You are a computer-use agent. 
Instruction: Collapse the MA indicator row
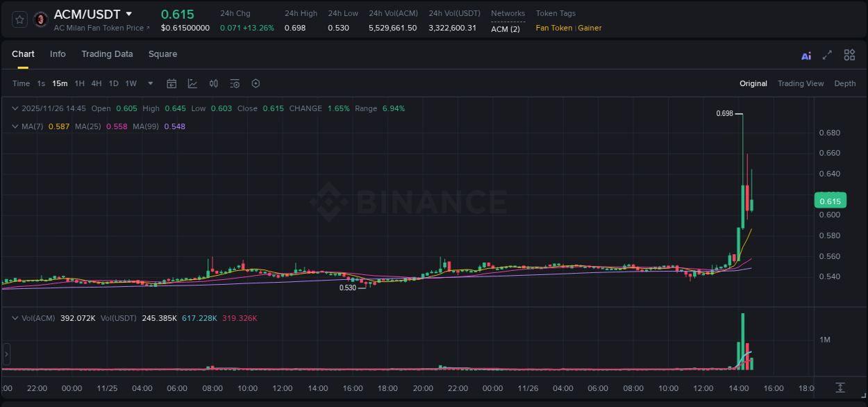[15, 126]
